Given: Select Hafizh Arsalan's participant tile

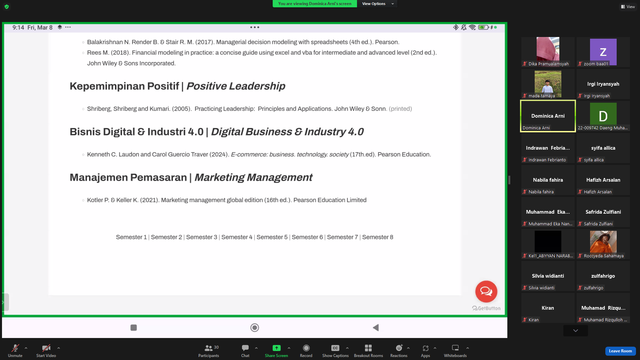Looking at the screenshot, I should 603,180.
